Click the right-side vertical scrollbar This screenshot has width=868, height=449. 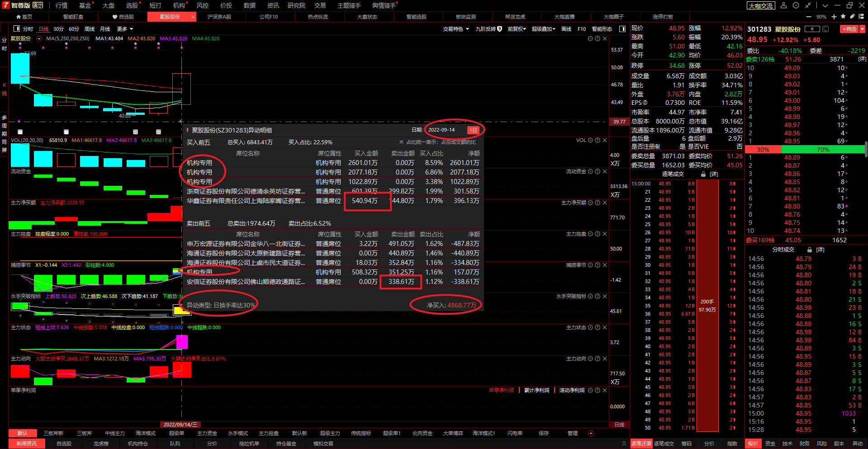[866, 149]
